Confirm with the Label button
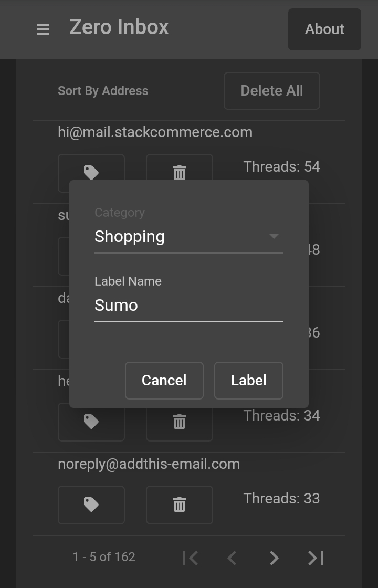 click(x=249, y=381)
